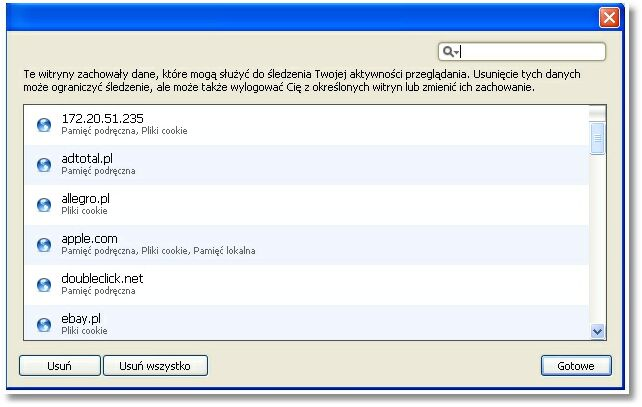Select the doubleclick.net entry
This screenshot has height=407, width=642.
(x=307, y=285)
